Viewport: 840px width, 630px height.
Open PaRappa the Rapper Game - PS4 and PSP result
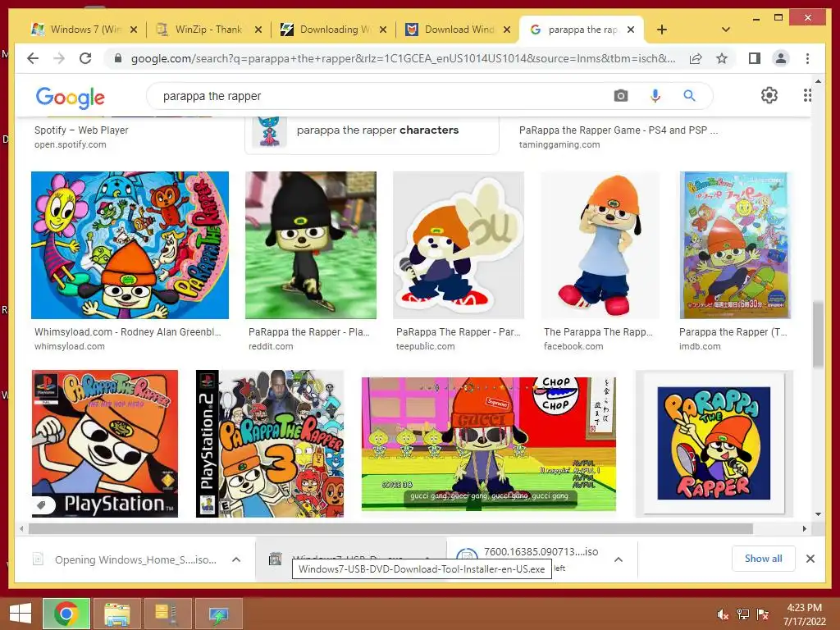pyautogui.click(x=619, y=130)
